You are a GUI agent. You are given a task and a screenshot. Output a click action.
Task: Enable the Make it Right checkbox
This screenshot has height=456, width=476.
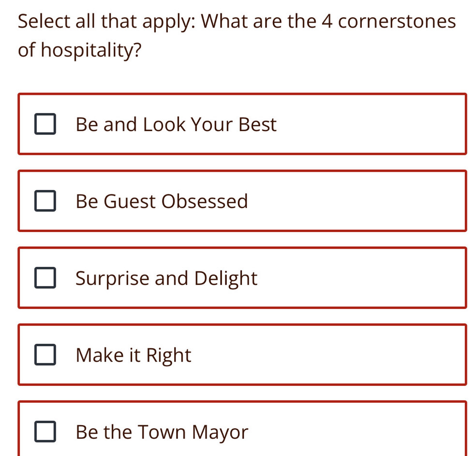(x=45, y=355)
